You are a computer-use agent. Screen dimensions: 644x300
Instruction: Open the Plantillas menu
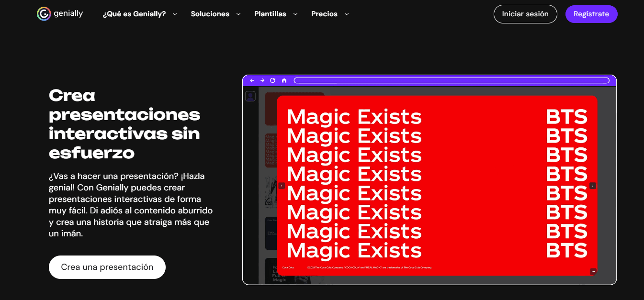point(270,14)
